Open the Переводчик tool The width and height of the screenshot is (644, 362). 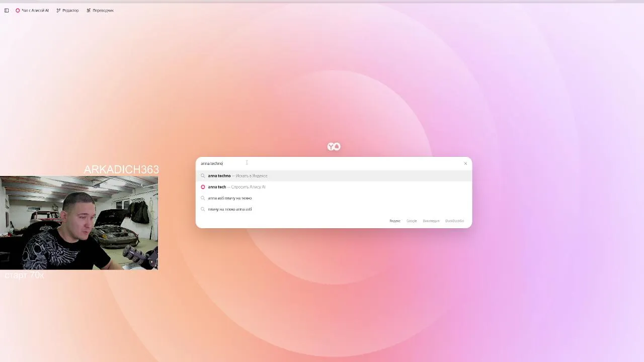coord(100,11)
